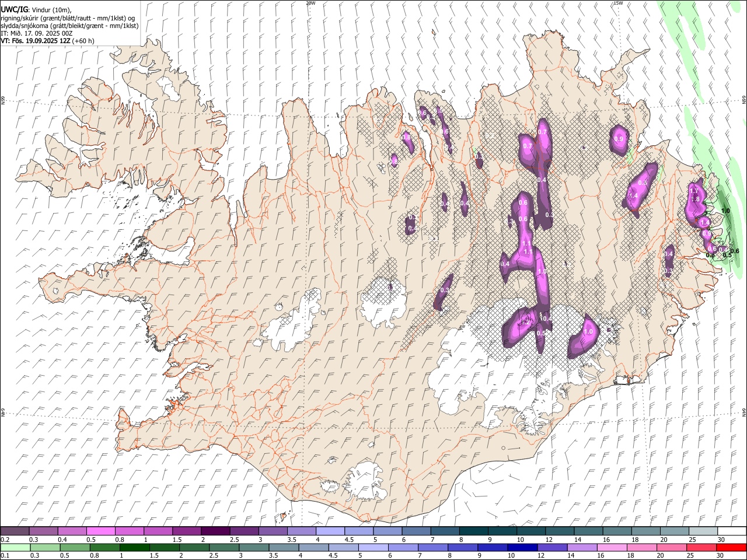This screenshot has width=747, height=560.
Task: Pick lower legend swatch between 20 and 25
Action: (x=672, y=547)
